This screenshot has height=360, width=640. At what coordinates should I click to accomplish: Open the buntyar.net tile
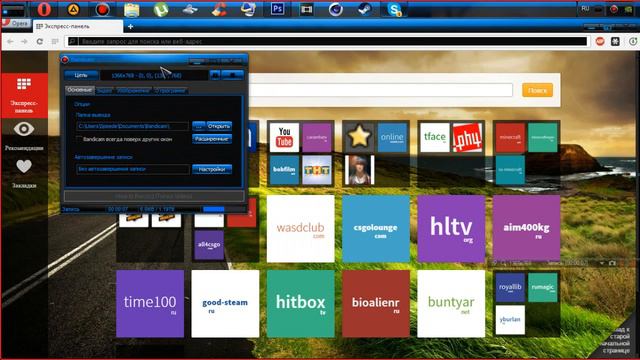[x=451, y=304]
